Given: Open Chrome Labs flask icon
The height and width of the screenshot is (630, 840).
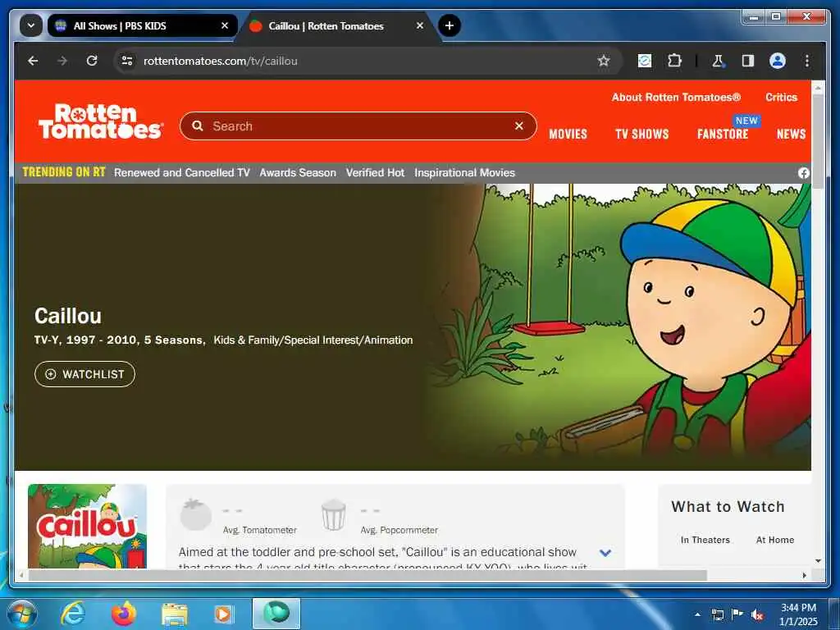Looking at the screenshot, I should pos(718,61).
